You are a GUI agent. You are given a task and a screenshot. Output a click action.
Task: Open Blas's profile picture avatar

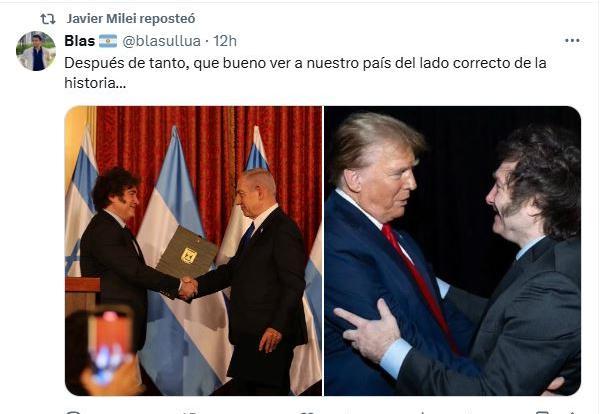coord(36,51)
